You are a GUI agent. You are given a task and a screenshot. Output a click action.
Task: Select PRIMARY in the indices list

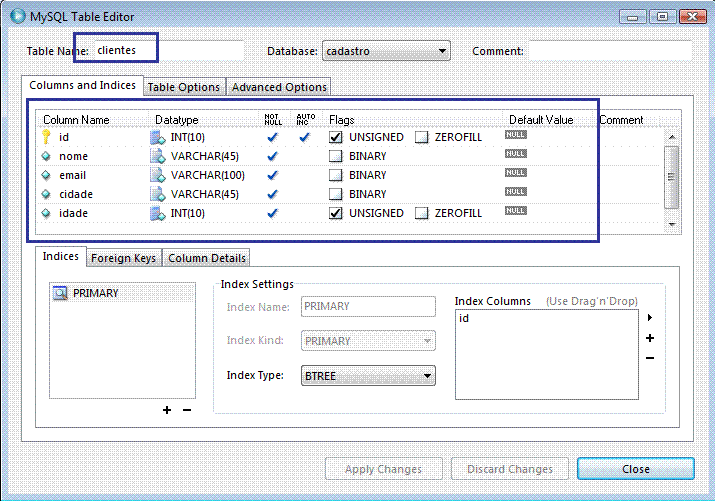[95, 293]
